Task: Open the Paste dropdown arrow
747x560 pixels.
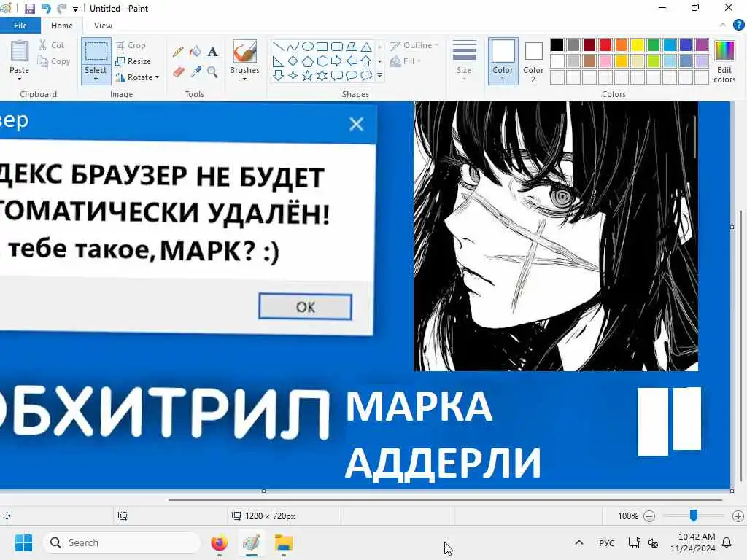Action: tap(20, 79)
